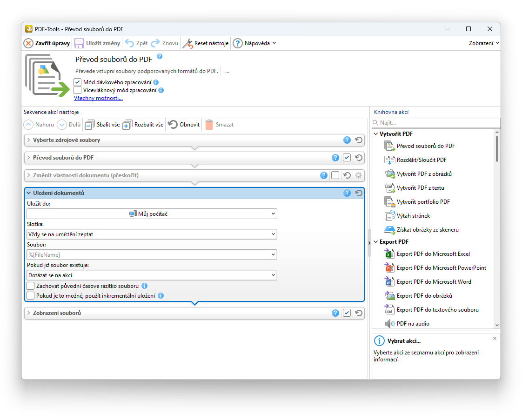Open the Pokud již soubor existuje dropdown
This screenshot has width=522, height=420.
pos(152,275)
